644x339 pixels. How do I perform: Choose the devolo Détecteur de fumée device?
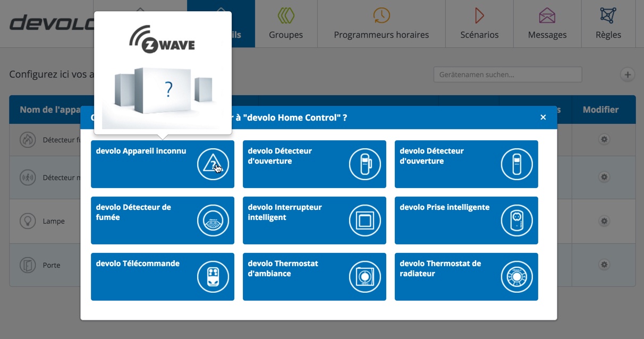[162, 220]
